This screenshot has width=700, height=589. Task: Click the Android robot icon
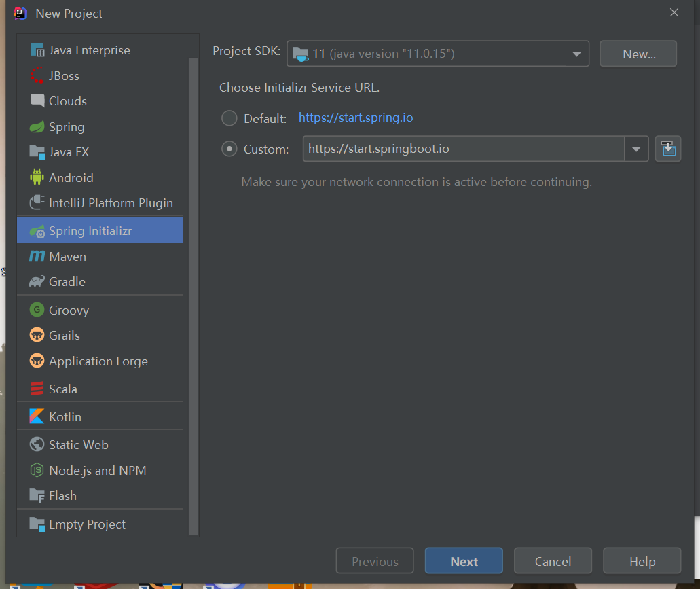[37, 178]
